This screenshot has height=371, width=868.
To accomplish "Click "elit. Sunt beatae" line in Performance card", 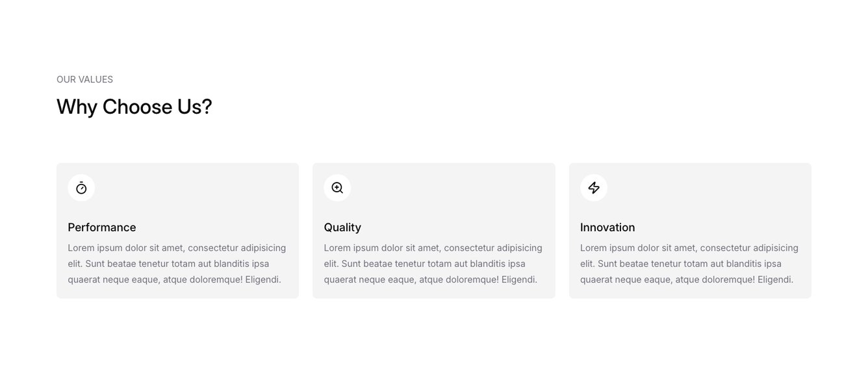I will [x=168, y=264].
